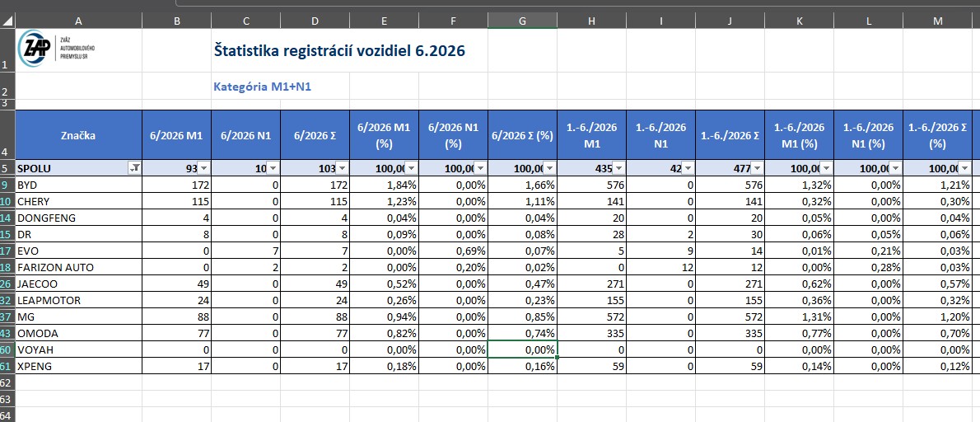Click the Select All corner triangle
Viewport: 980px width, 422px height.
point(7,21)
